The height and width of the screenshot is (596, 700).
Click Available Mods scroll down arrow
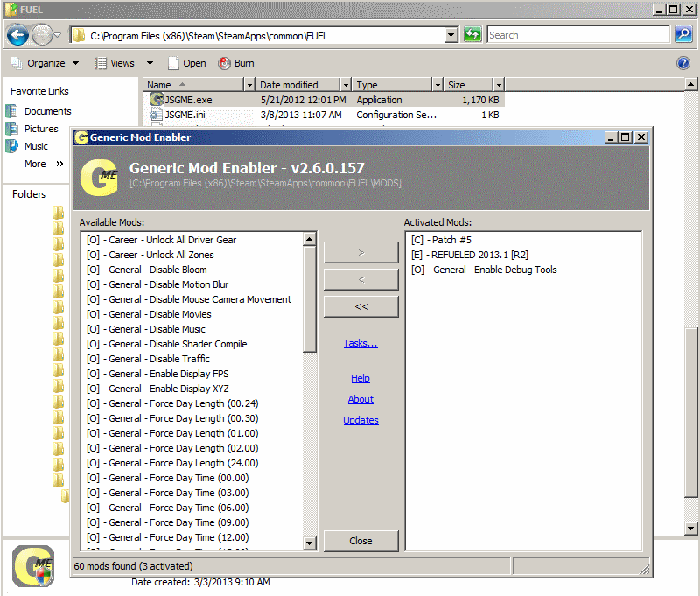pyautogui.click(x=309, y=543)
